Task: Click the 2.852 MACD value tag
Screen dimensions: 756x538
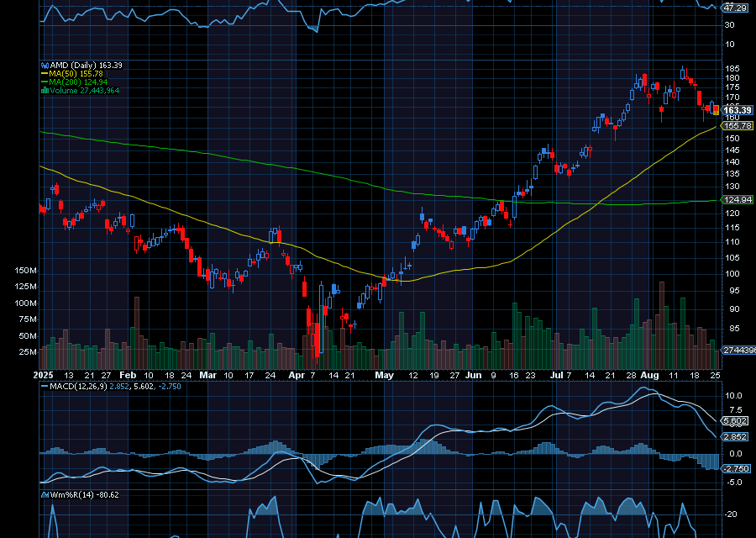Action: tap(735, 436)
